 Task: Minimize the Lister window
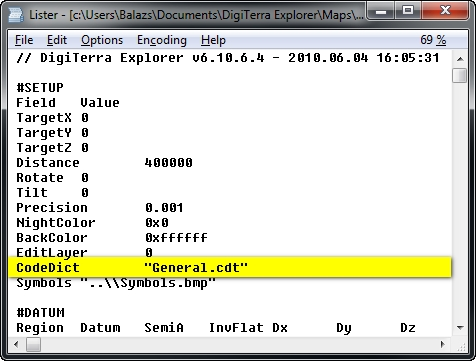381,12
